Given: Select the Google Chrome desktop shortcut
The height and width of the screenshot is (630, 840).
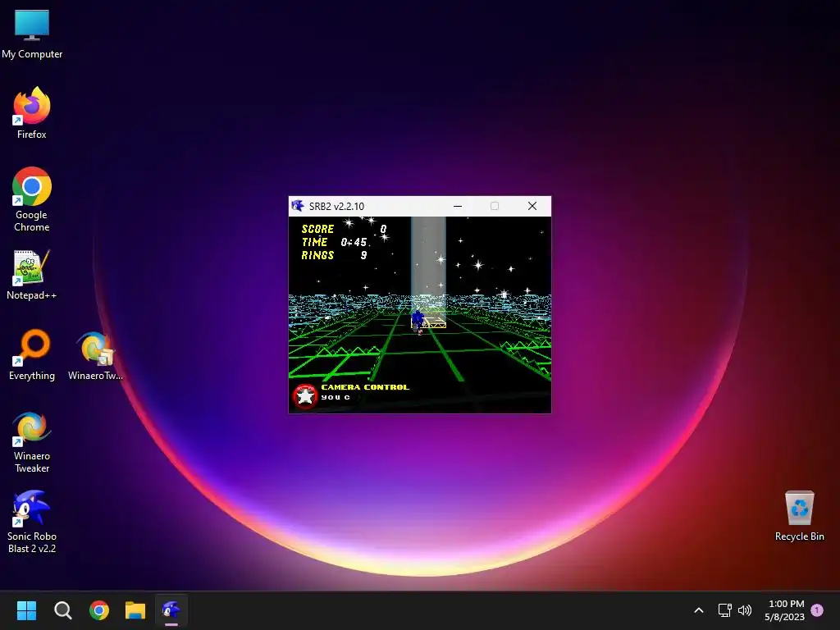Looking at the screenshot, I should coord(32,199).
